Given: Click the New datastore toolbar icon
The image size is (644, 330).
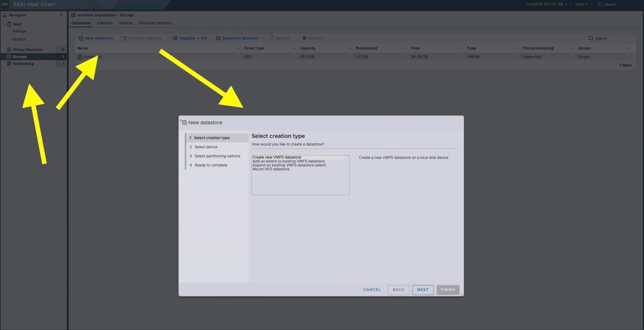Looking at the screenshot, I should pyautogui.click(x=80, y=38).
